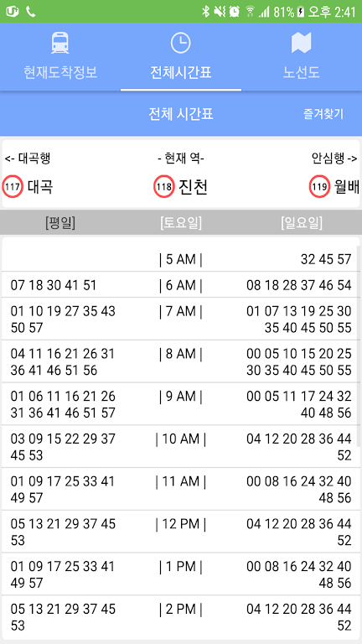
Task: Show the [토요일] Saturday timetable
Action: (181, 223)
